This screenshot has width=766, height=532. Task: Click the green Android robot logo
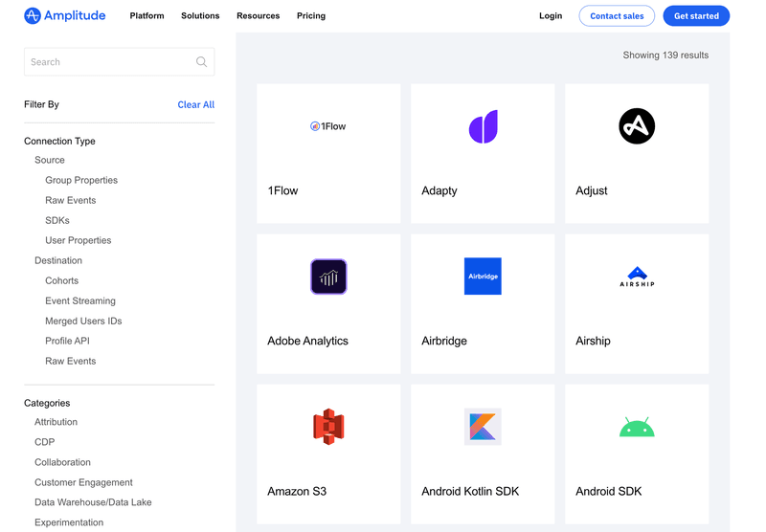pos(637,427)
